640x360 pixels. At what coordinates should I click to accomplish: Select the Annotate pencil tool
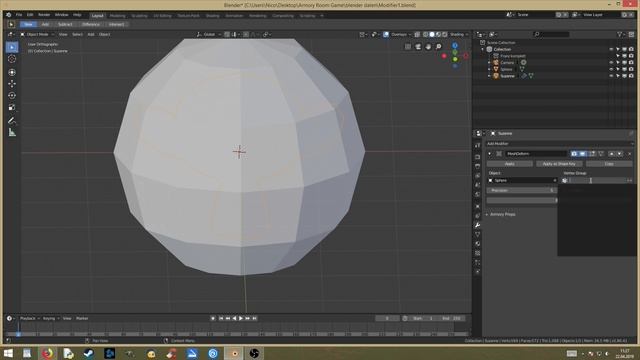pyautogui.click(x=12, y=120)
